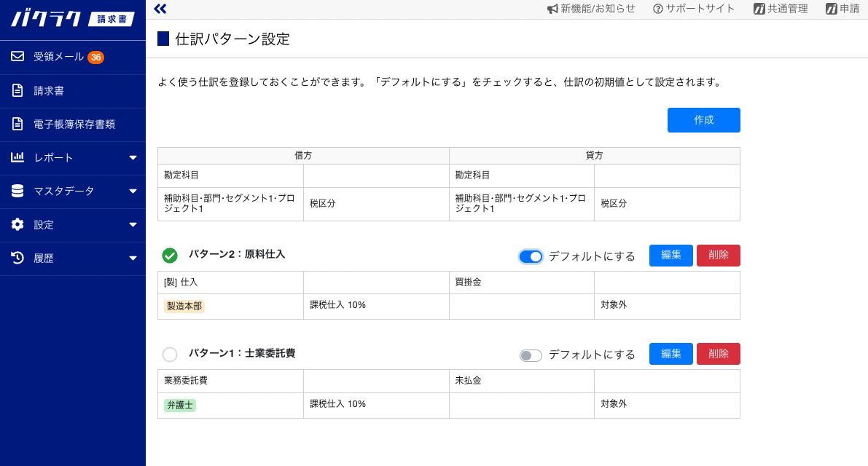Expand the 設定 menu arrow
868x466 pixels.
(133, 225)
